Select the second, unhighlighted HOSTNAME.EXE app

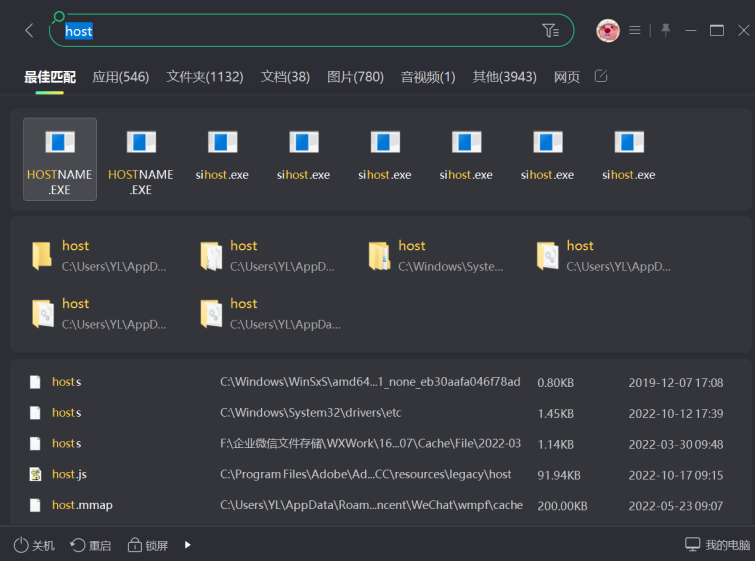click(141, 162)
